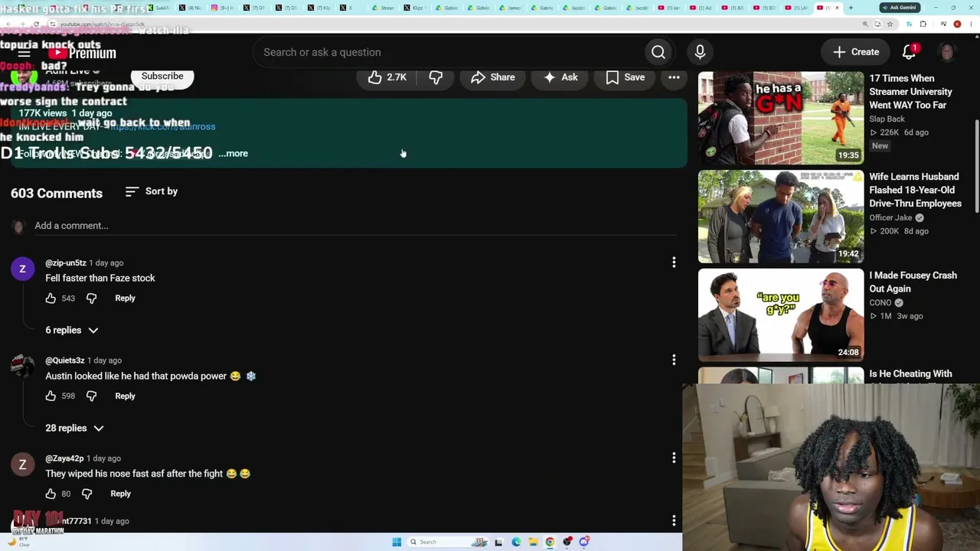Open the Create menu
This screenshot has width=980, height=551.
[856, 52]
